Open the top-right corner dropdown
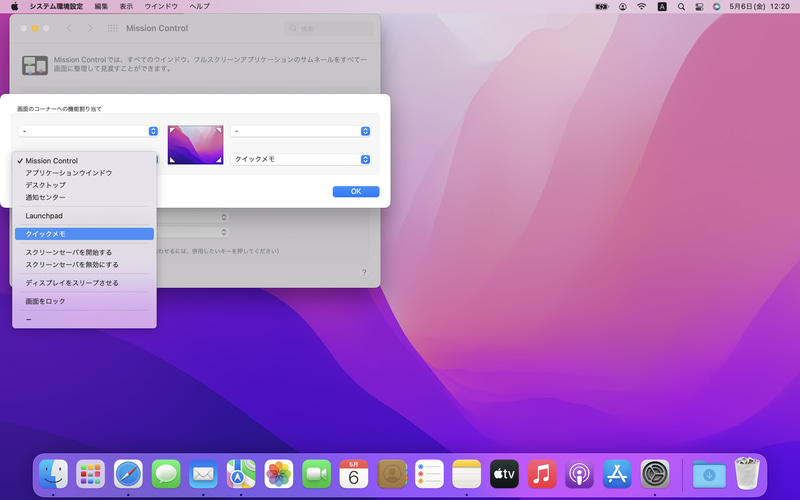 (301, 131)
